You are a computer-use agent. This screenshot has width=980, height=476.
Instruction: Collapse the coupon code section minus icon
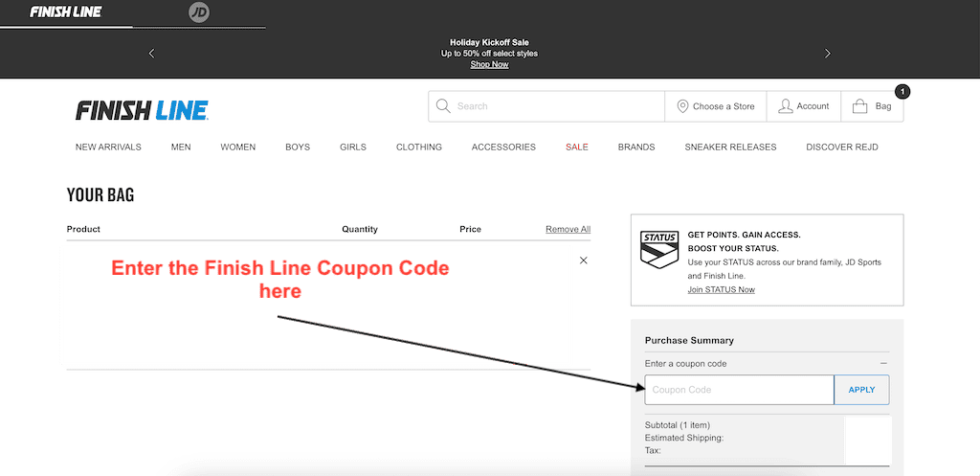[883, 363]
